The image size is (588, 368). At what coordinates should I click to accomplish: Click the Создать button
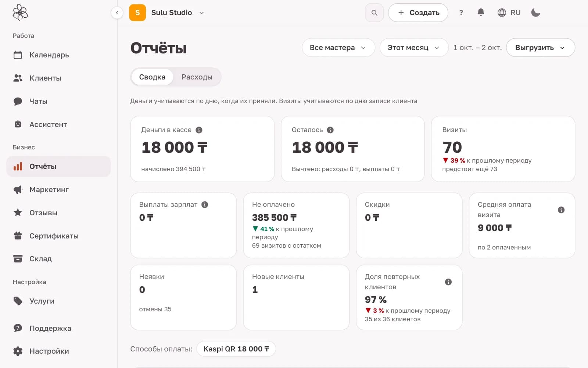tap(418, 13)
